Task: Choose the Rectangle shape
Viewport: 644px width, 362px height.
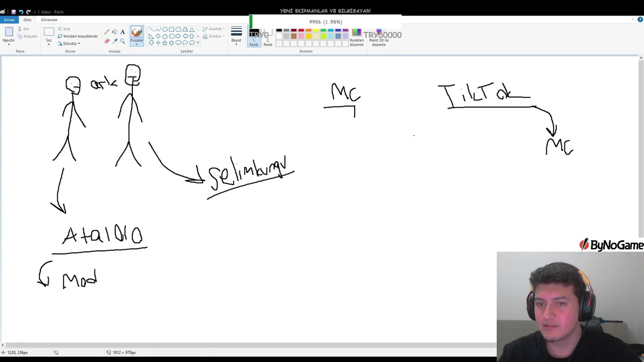Action: pos(172,30)
